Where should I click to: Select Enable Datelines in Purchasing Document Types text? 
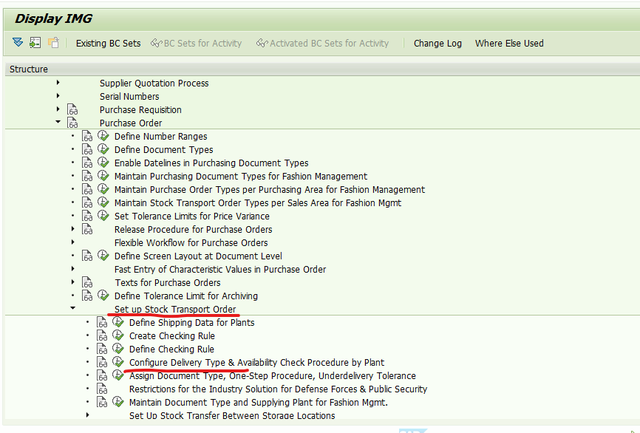211,163
